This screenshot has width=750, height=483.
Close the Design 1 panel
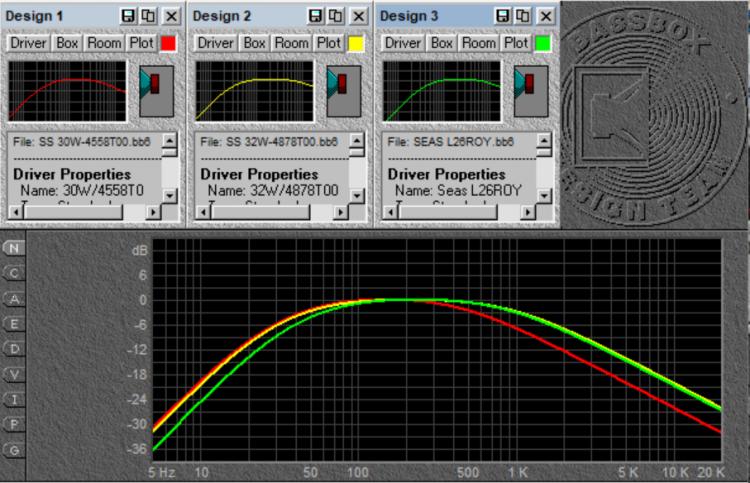[171, 16]
